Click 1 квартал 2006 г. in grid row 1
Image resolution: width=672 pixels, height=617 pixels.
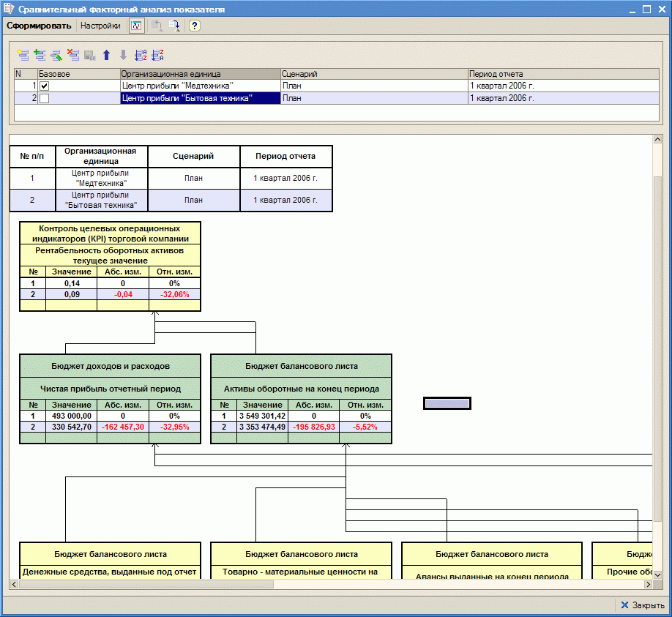tap(564, 86)
